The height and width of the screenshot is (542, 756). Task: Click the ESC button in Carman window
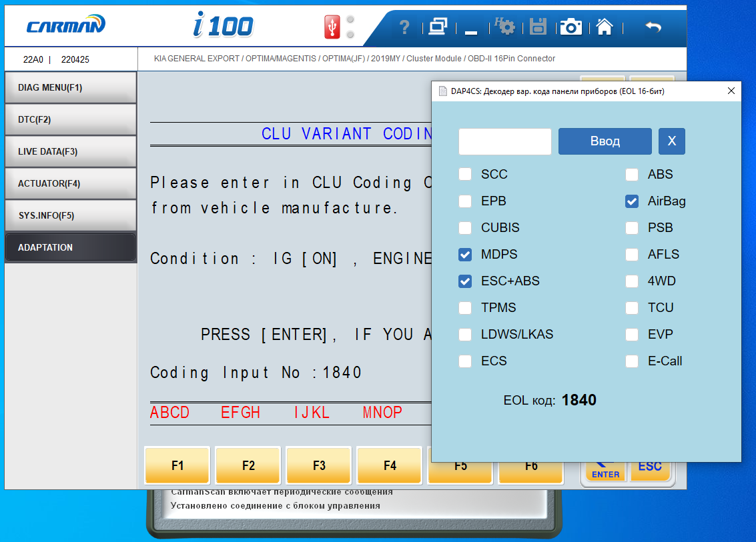point(650,471)
